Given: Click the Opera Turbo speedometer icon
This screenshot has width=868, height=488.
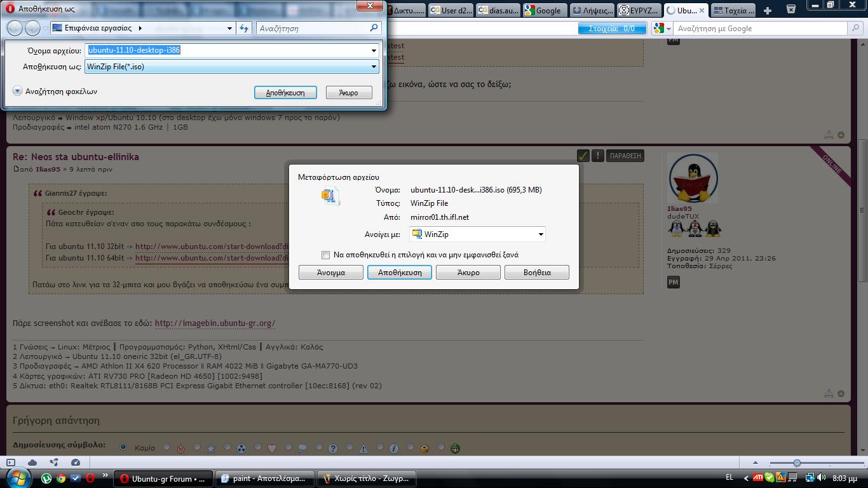Looking at the screenshot, I should [x=76, y=463].
